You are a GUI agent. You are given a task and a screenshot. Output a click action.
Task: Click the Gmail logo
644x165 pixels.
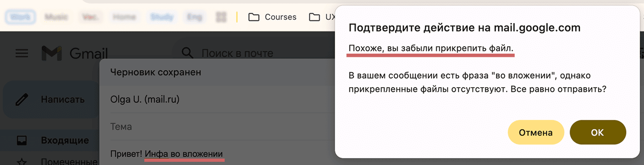point(75,54)
